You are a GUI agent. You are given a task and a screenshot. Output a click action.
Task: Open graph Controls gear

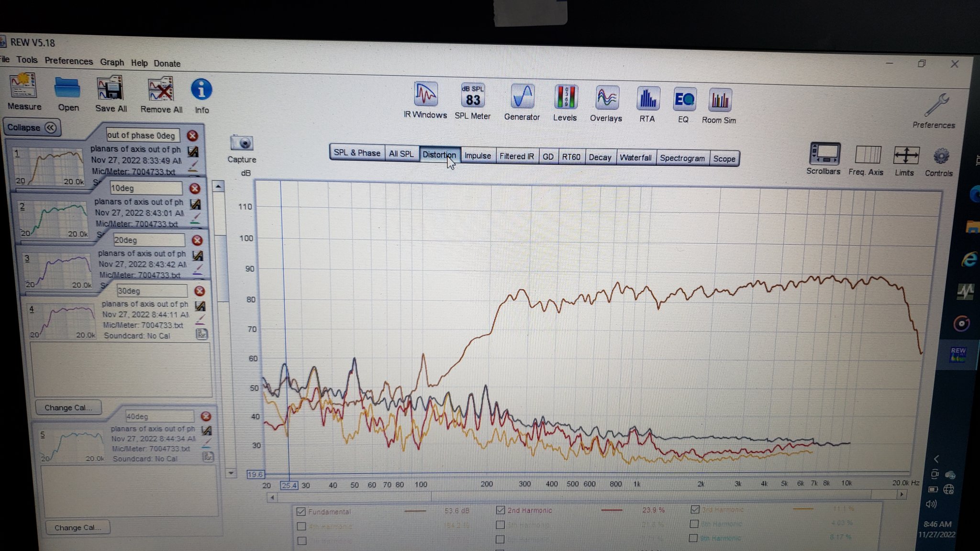(x=939, y=162)
